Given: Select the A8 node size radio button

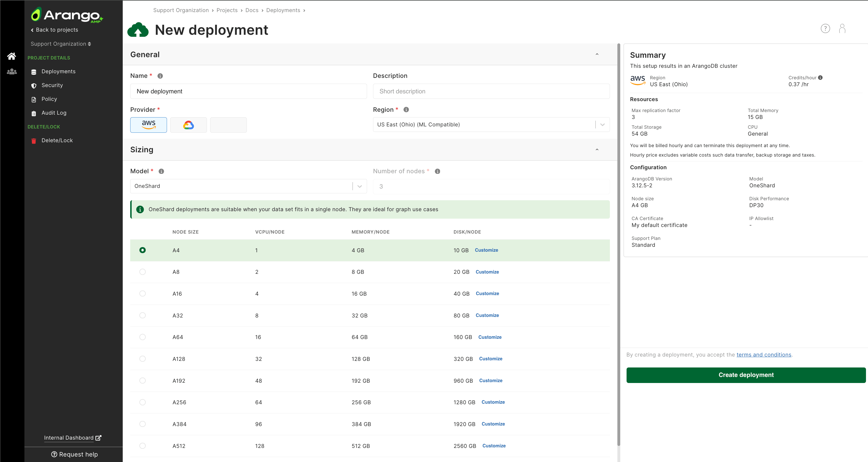Looking at the screenshot, I should (143, 272).
